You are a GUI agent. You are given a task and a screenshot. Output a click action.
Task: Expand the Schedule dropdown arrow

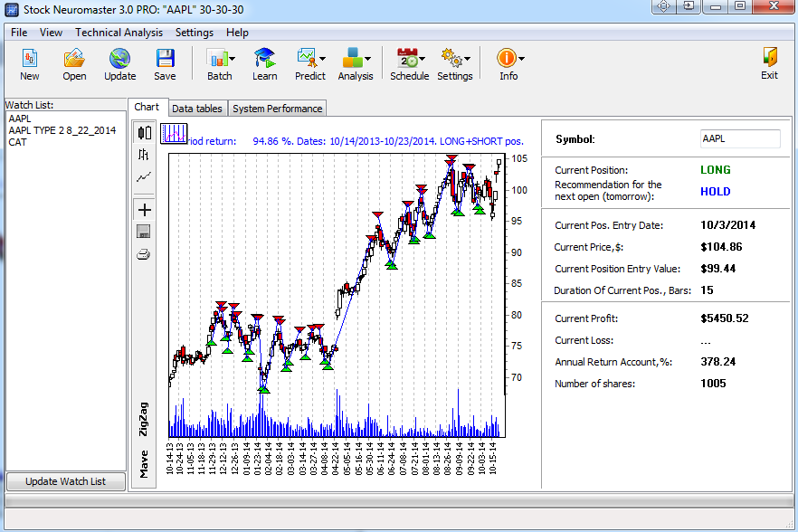pos(423,59)
